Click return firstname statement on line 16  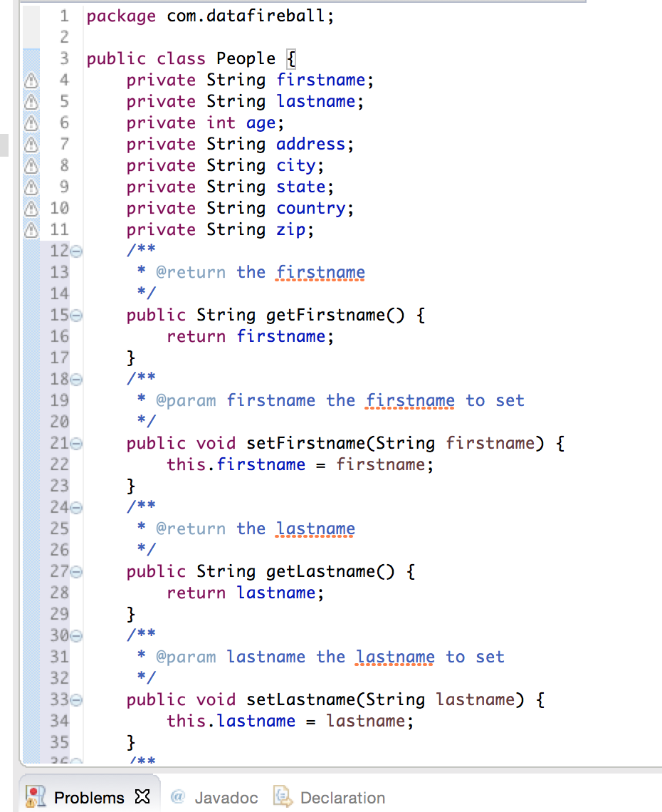coord(250,337)
